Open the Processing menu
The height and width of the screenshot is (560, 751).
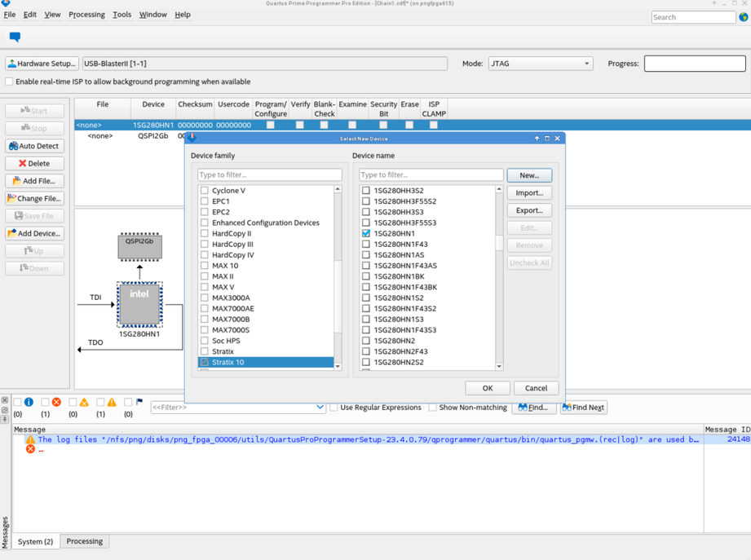coord(86,15)
